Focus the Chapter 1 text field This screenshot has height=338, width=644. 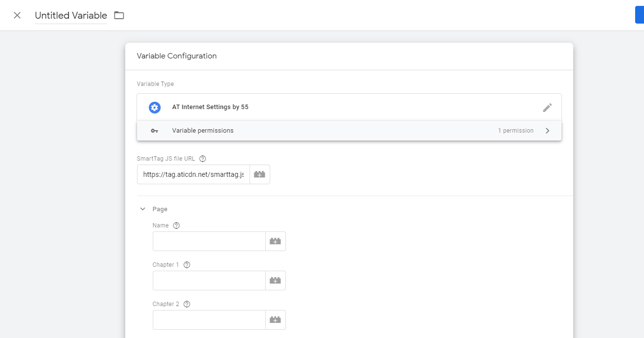point(209,281)
